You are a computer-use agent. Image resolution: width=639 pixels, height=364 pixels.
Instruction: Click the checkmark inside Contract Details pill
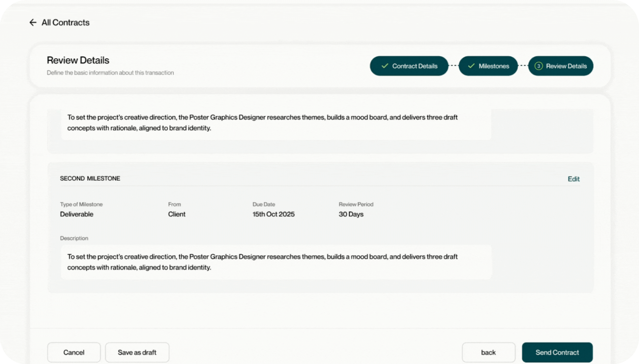pos(384,66)
